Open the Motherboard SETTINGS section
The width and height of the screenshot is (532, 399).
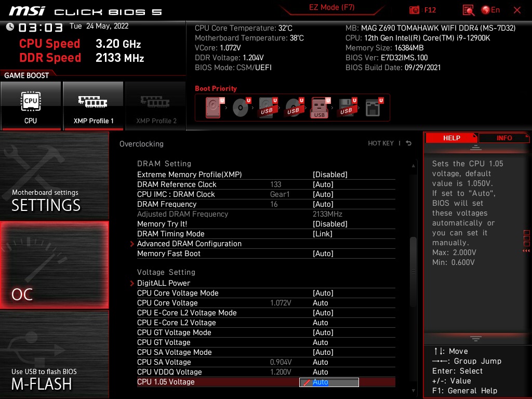click(x=54, y=176)
